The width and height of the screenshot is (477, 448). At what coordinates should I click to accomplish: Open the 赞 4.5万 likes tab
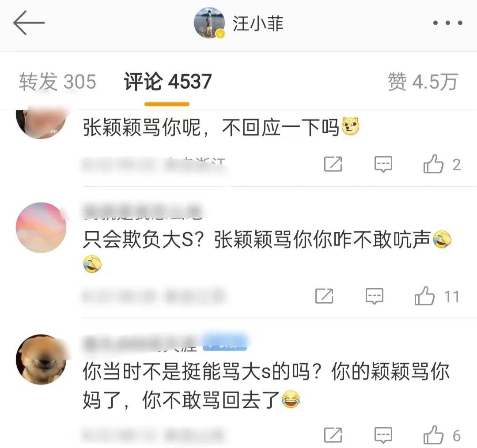(423, 82)
